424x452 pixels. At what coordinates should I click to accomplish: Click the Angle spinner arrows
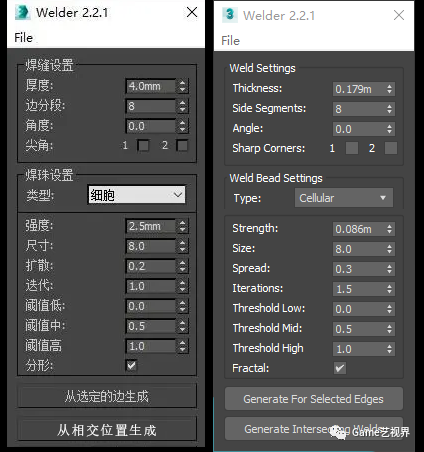pos(389,129)
